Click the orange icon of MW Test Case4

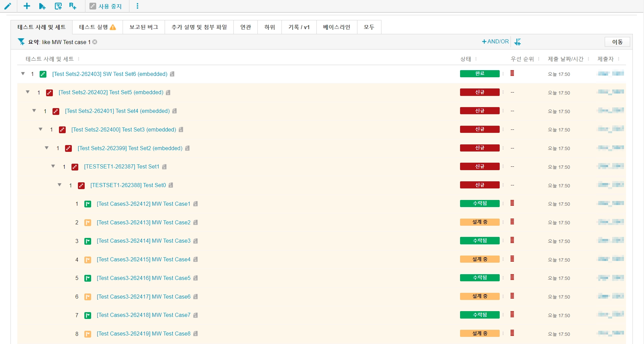pyautogui.click(x=88, y=260)
